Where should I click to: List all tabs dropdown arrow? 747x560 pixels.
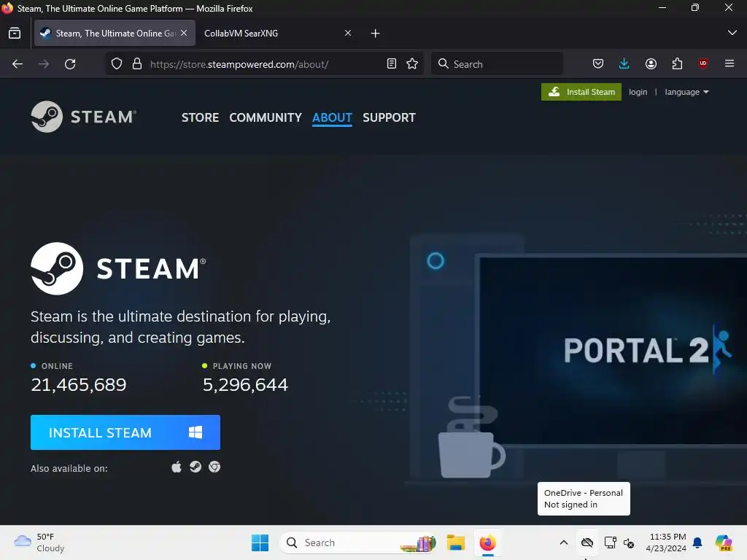pos(732,33)
